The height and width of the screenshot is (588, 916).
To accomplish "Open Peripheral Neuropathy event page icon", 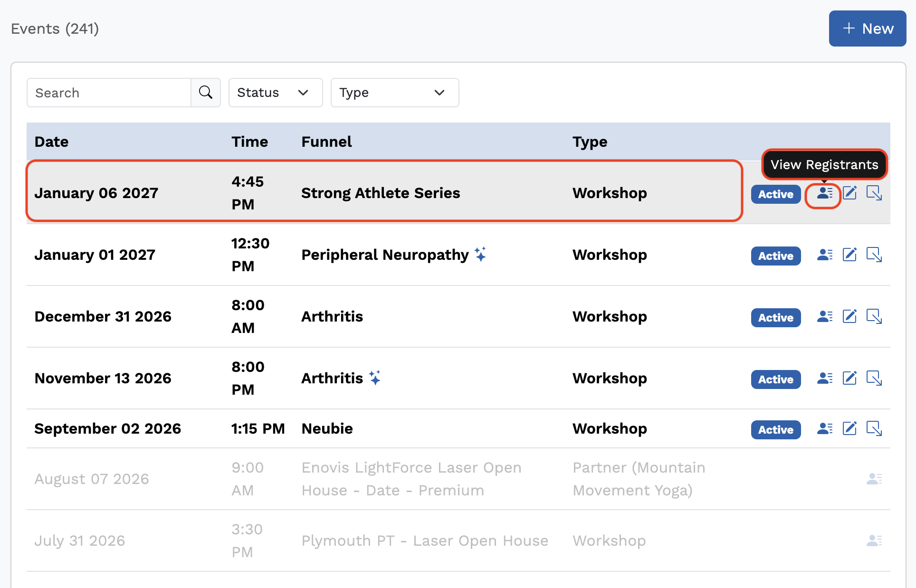I will pos(874,255).
